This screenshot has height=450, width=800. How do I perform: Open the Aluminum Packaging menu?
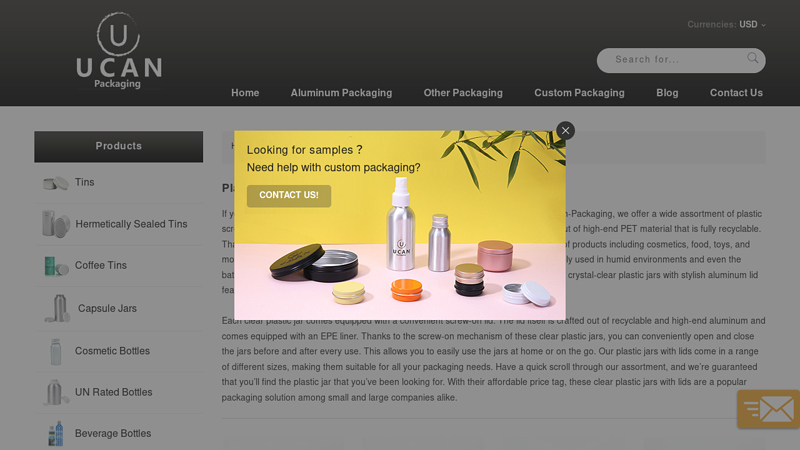[x=341, y=93]
